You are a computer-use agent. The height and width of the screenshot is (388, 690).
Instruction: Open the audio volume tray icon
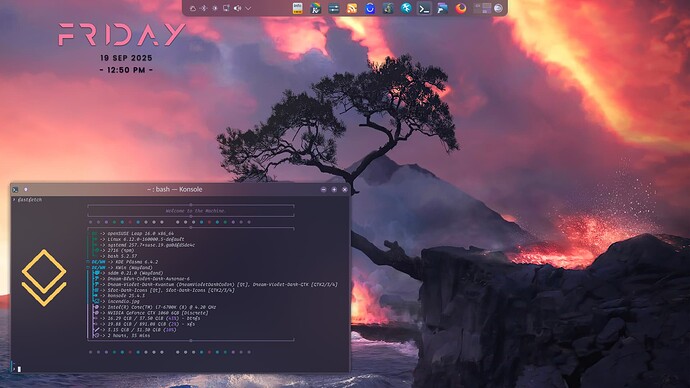[237, 8]
